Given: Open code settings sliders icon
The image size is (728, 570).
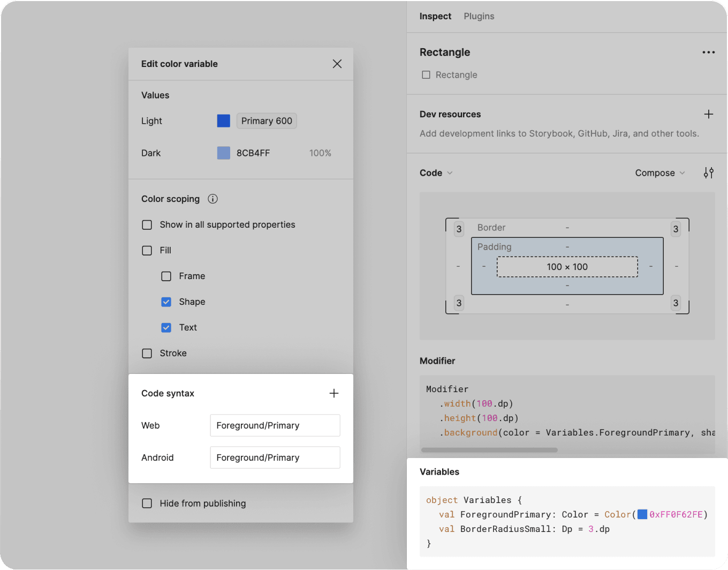Looking at the screenshot, I should point(709,173).
